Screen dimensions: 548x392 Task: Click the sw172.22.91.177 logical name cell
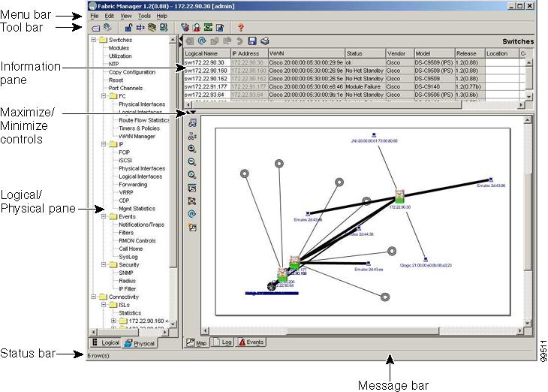pos(207,86)
